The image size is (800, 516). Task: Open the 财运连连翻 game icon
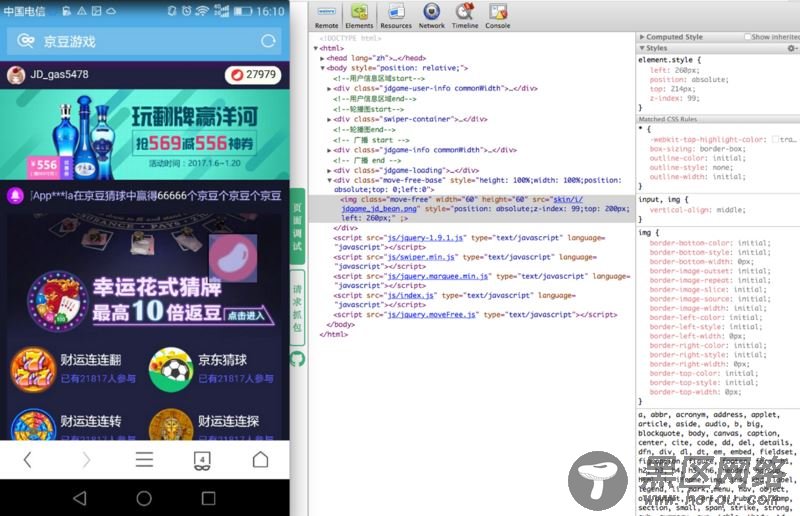[x=34, y=370]
